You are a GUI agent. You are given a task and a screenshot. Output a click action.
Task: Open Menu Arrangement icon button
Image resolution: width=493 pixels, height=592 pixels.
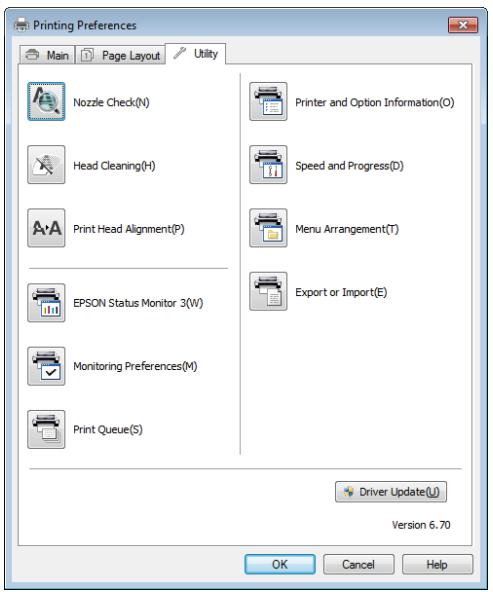click(268, 228)
